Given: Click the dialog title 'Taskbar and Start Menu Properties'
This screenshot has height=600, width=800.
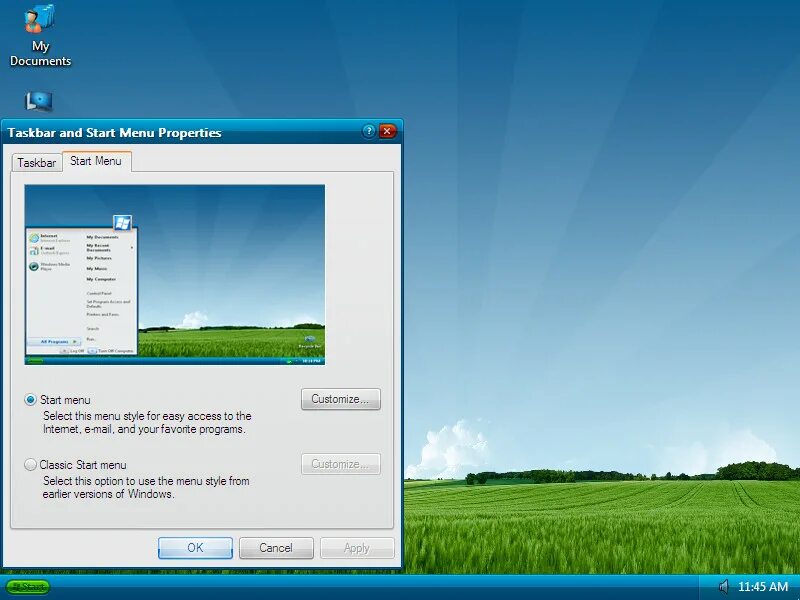Looking at the screenshot, I should tap(114, 133).
